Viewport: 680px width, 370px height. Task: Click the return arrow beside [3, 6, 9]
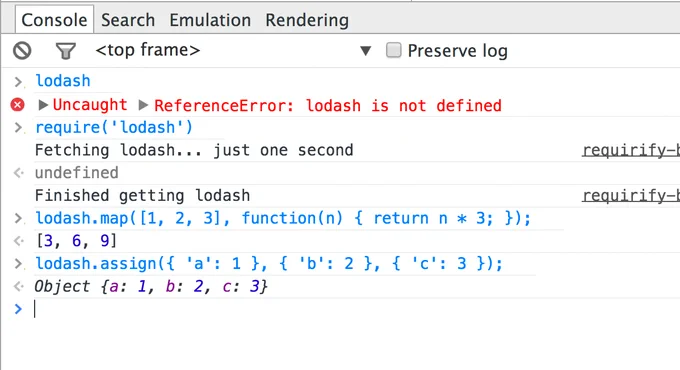tap(18, 241)
